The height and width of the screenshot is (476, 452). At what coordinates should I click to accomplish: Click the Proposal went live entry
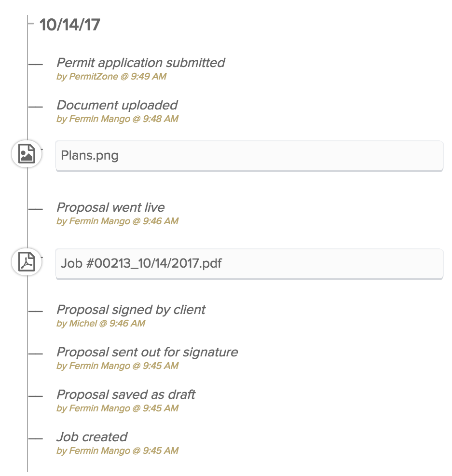click(111, 207)
